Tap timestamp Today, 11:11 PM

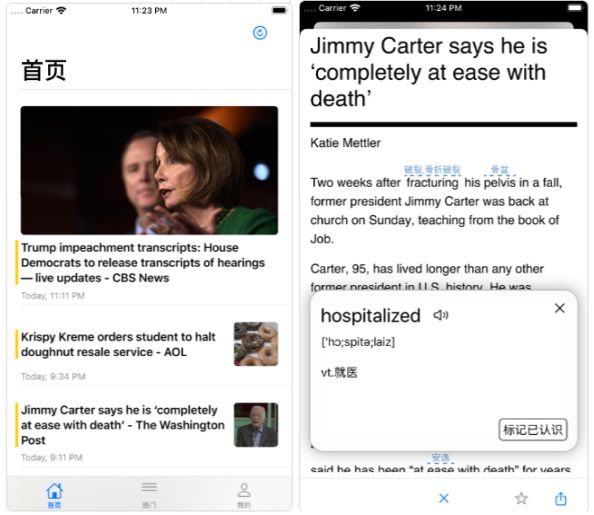tap(53, 296)
